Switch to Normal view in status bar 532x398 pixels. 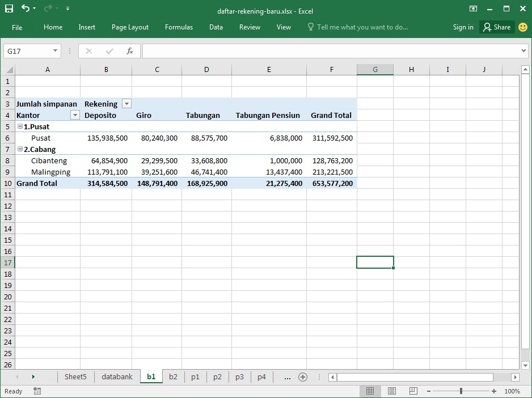pos(370,391)
